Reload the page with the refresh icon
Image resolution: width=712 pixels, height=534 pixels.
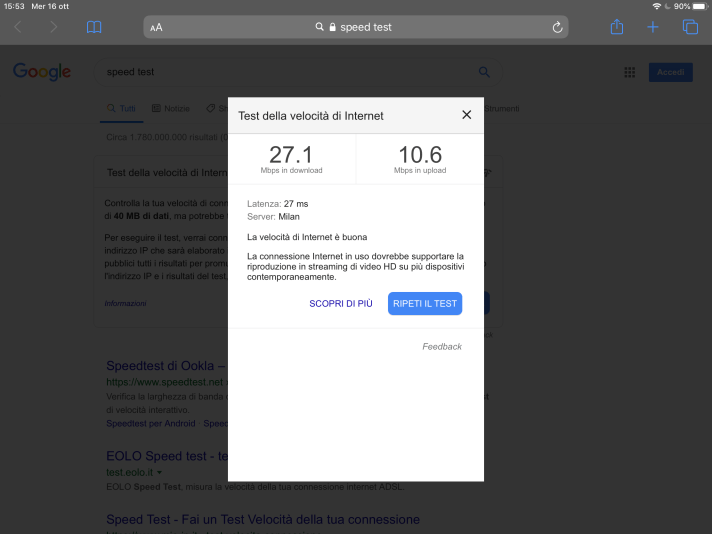tap(557, 27)
